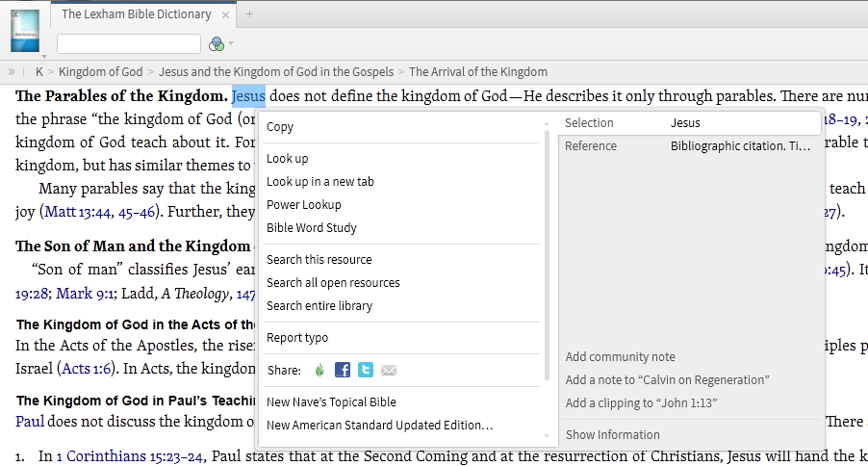The width and height of the screenshot is (868, 466).
Task: Open Jesus and the Kingdom of God in the Gospels breadcrumb
Action: 276,72
